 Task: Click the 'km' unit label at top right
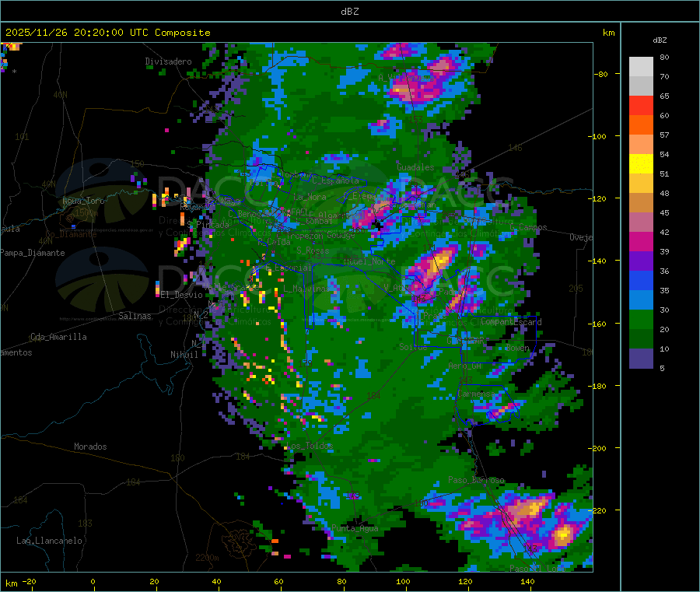(608, 33)
